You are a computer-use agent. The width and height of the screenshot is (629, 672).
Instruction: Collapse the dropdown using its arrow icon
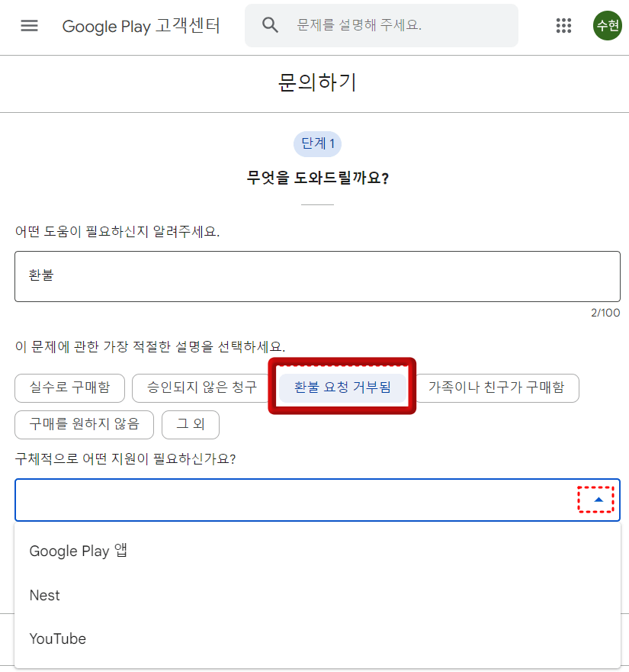[x=600, y=499]
